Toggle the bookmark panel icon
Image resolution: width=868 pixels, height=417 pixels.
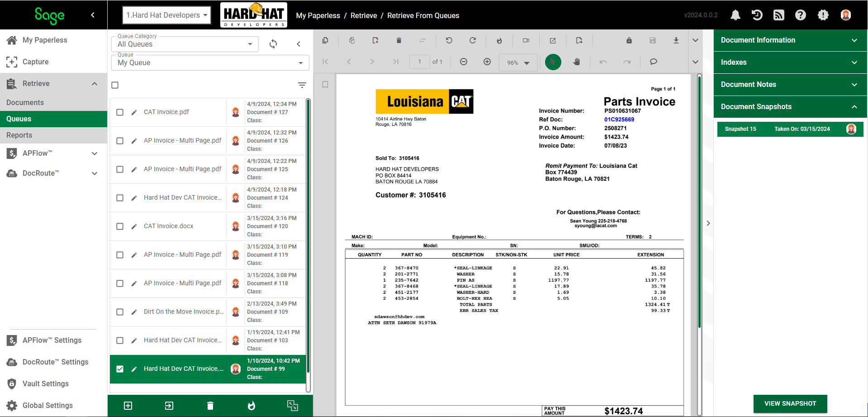click(325, 85)
